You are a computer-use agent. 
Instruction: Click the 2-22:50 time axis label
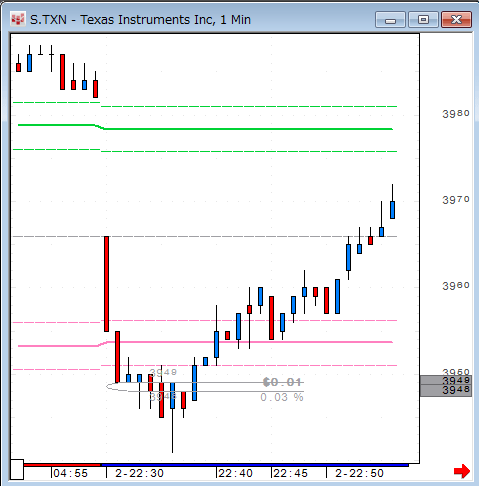click(x=359, y=473)
